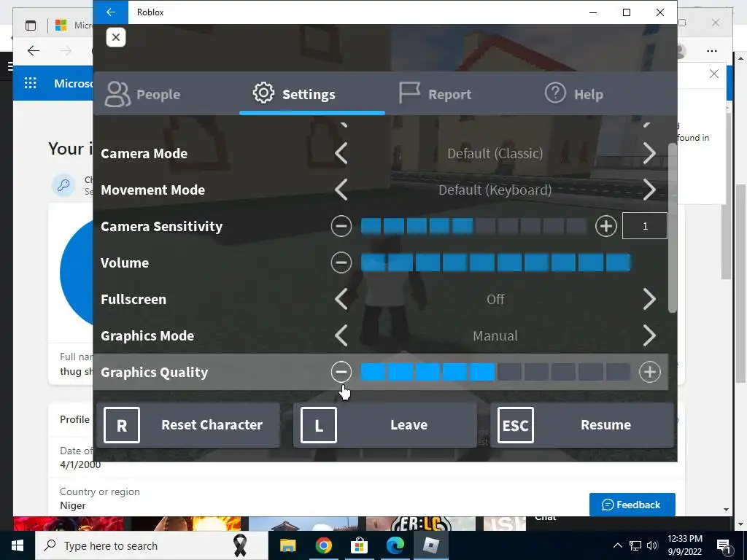The image size is (747, 560).
Task: Click the 'Manual' graphics mode value
Action: pos(495,335)
